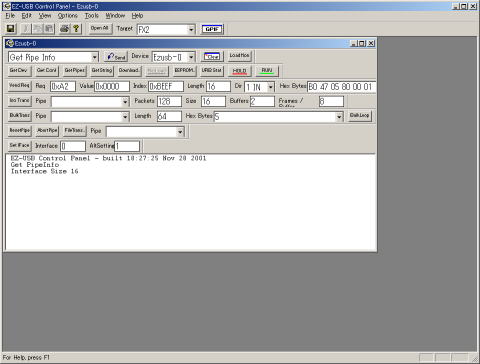Viewport: 480px width, 364px height.
Task: Click the Req field showing 0xA2
Action: [x=63, y=87]
